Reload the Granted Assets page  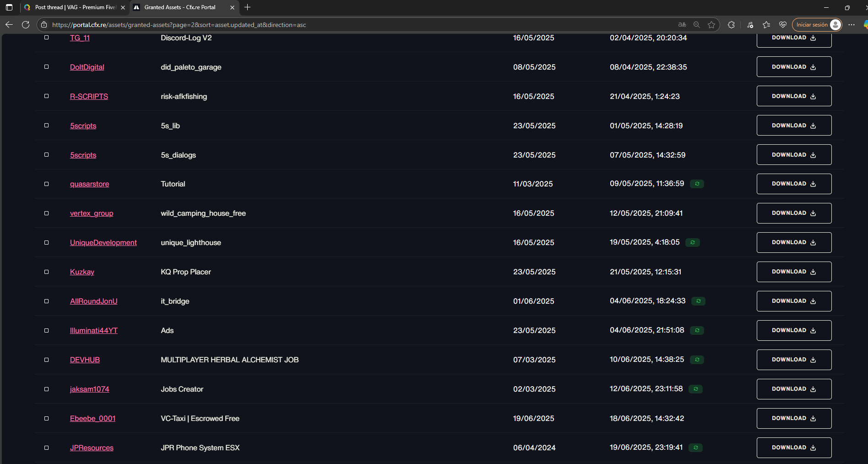tap(26, 25)
